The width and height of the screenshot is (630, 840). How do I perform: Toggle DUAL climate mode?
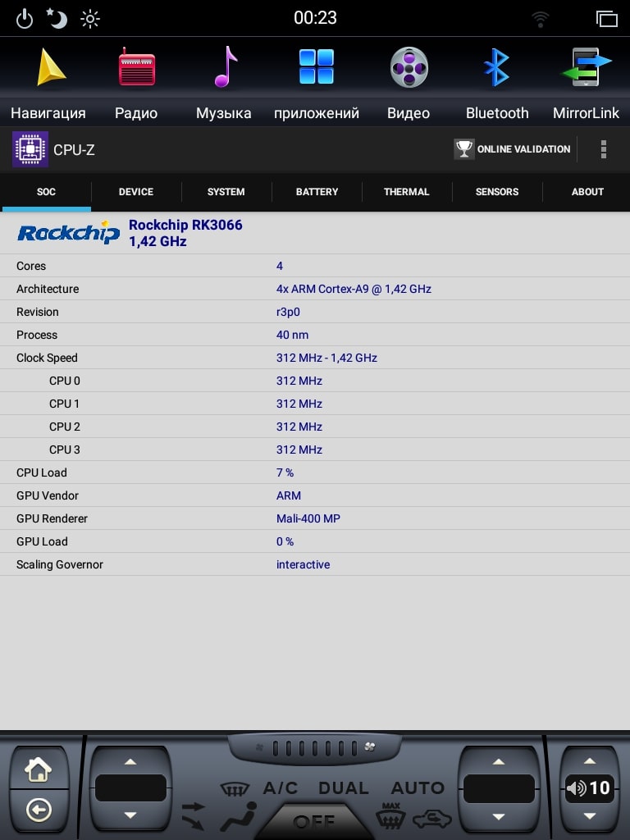pyautogui.click(x=344, y=787)
